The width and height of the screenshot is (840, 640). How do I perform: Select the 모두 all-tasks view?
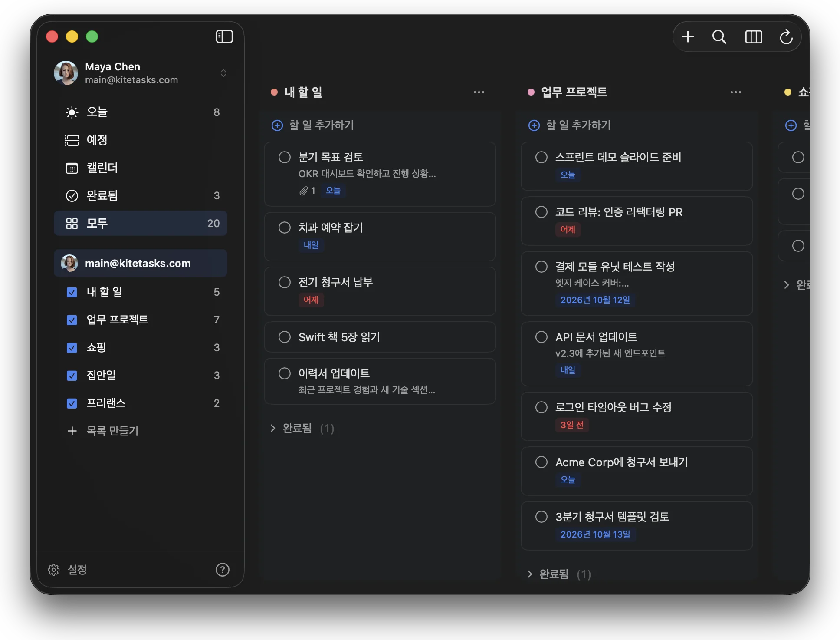tap(141, 223)
